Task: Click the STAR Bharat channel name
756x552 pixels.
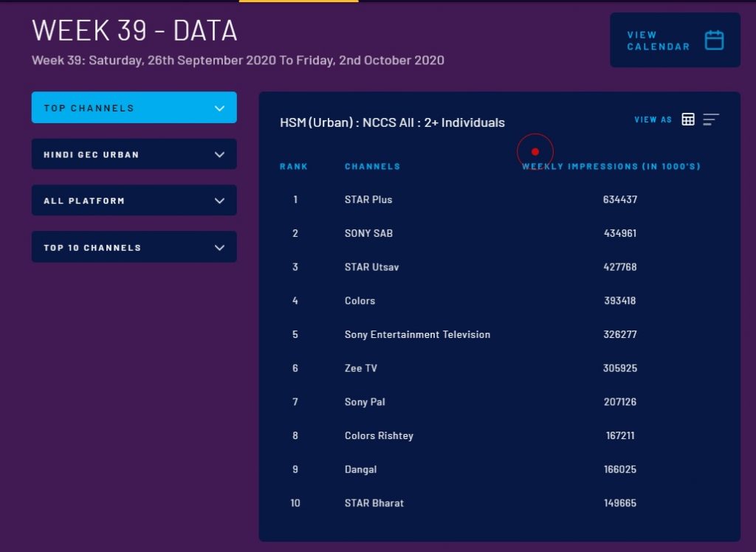Action: point(374,503)
